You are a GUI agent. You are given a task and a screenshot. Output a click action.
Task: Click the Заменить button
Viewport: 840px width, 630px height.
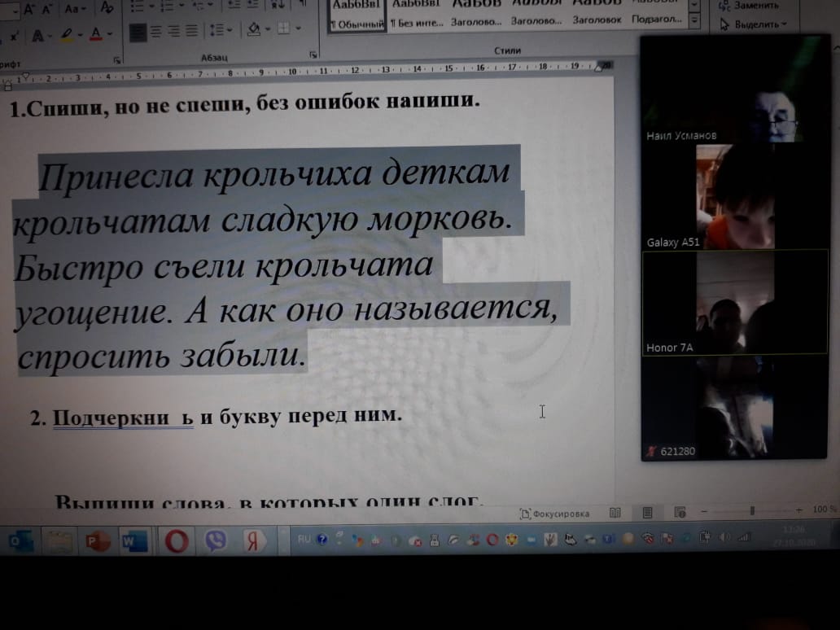pos(750,5)
